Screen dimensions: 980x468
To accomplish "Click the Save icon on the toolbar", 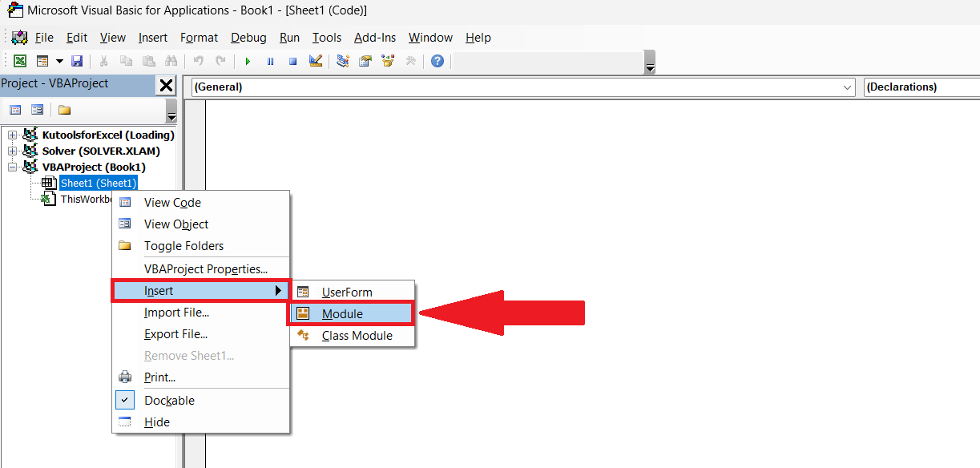I will click(76, 61).
